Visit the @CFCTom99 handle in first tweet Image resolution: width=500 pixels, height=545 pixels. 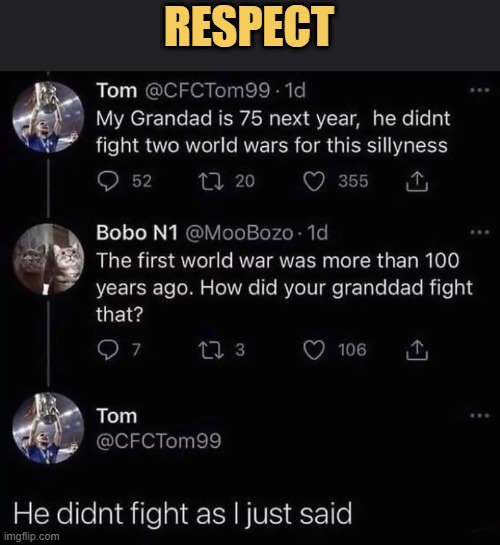coord(207,91)
